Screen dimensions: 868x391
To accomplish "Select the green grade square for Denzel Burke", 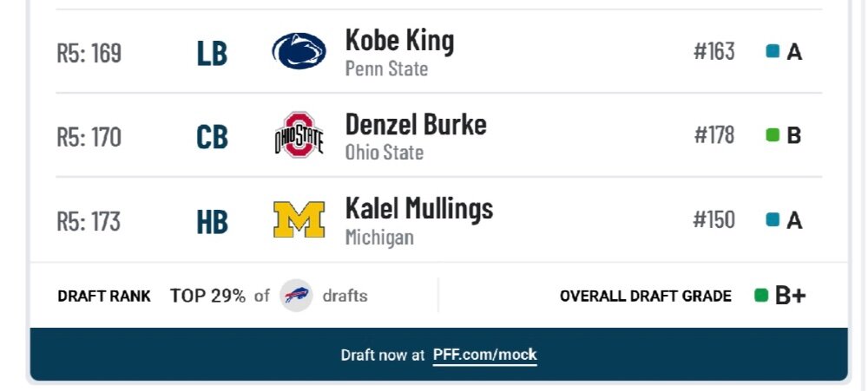I will pyautogui.click(x=773, y=135).
